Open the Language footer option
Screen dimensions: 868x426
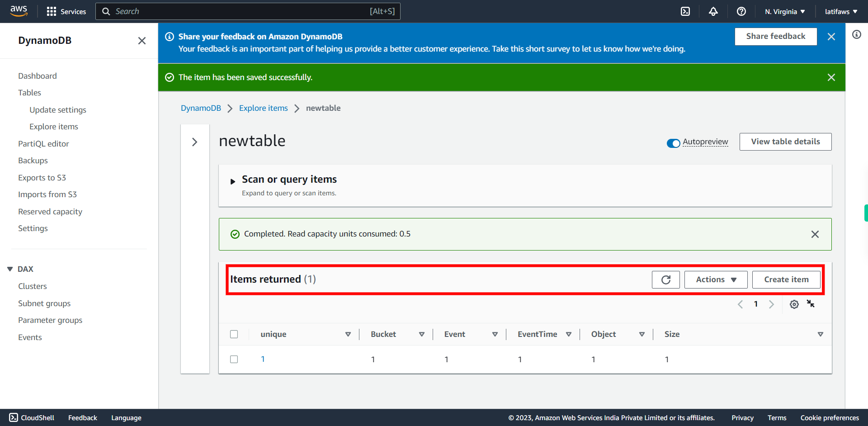[x=126, y=418]
